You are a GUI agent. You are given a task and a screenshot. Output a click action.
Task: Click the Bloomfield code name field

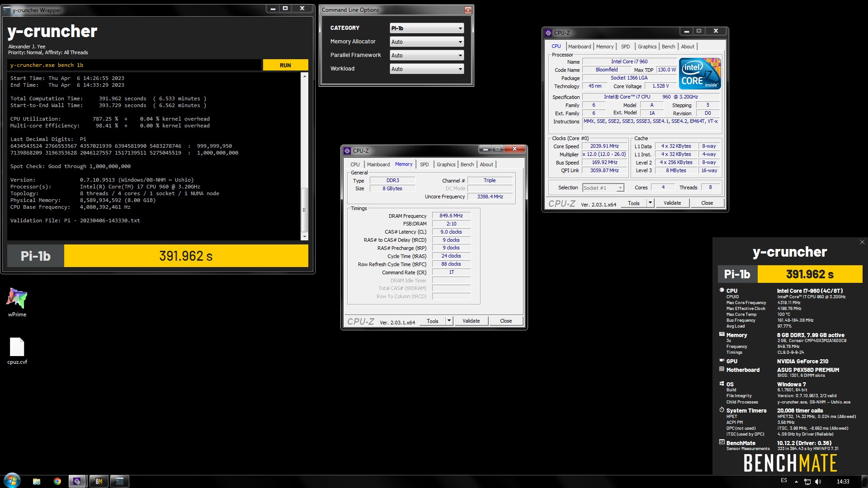point(607,70)
